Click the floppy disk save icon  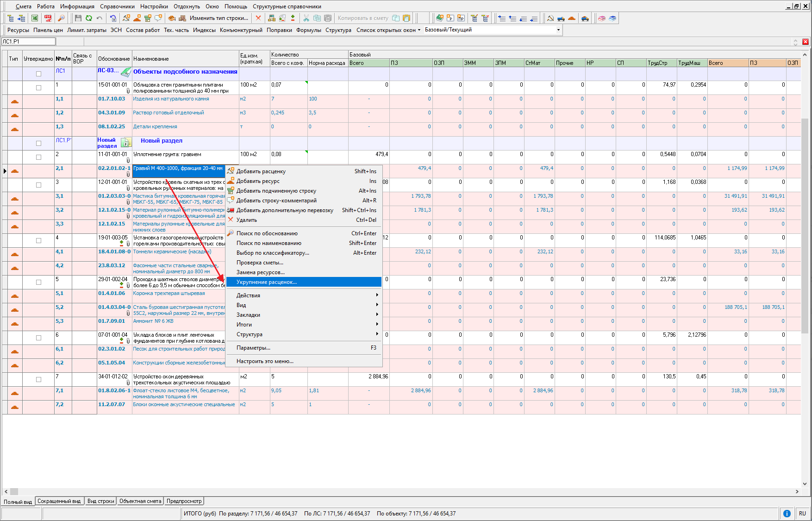tap(78, 18)
